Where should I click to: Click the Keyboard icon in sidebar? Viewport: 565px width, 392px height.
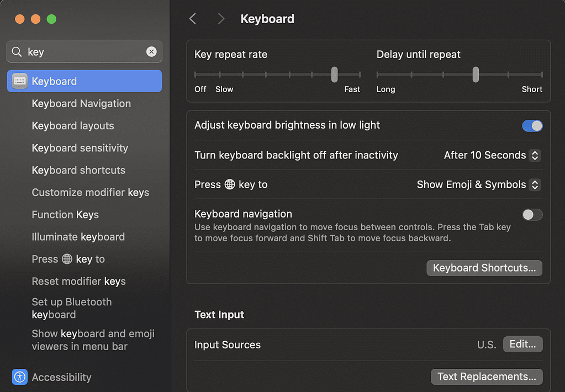point(20,81)
